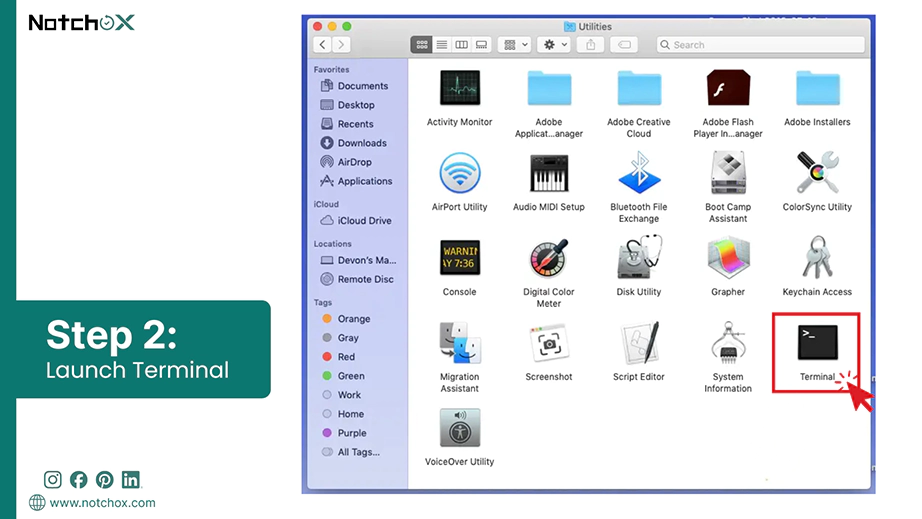922x519 pixels.
Task: Open the group-by arrangement dropdown
Action: 516,45
